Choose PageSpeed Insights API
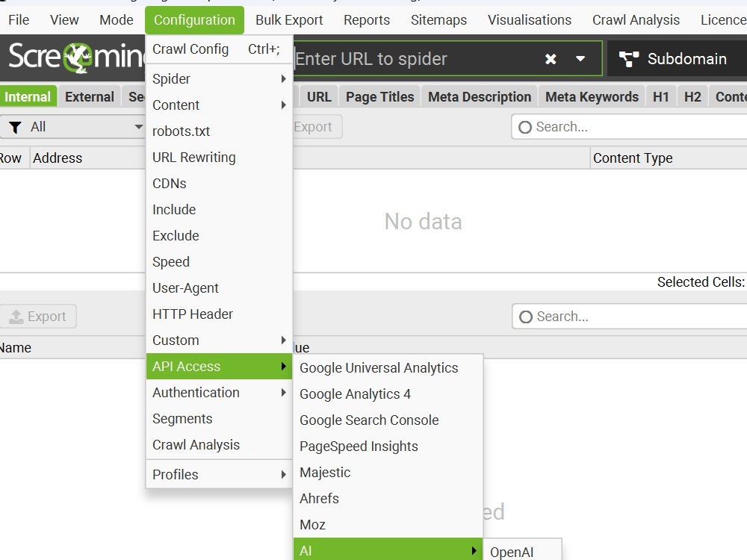747x560 pixels. (388, 447)
